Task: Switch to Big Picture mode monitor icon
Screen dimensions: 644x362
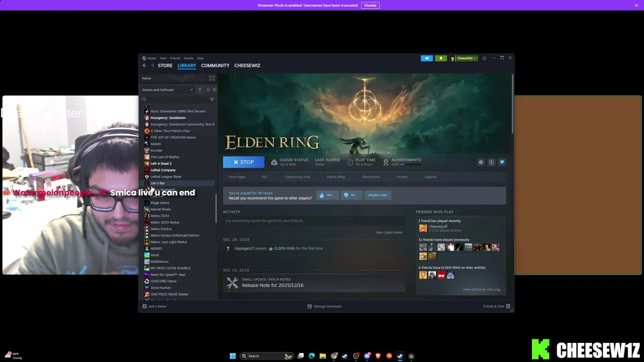Action: point(484,58)
